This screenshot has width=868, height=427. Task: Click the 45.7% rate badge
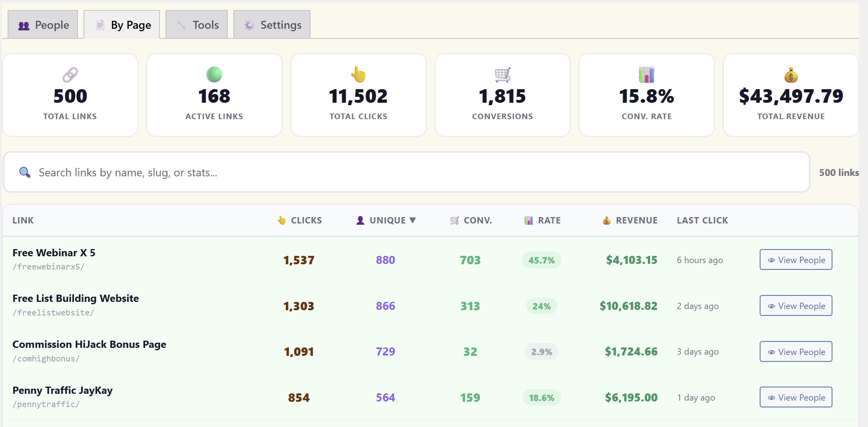click(x=542, y=260)
